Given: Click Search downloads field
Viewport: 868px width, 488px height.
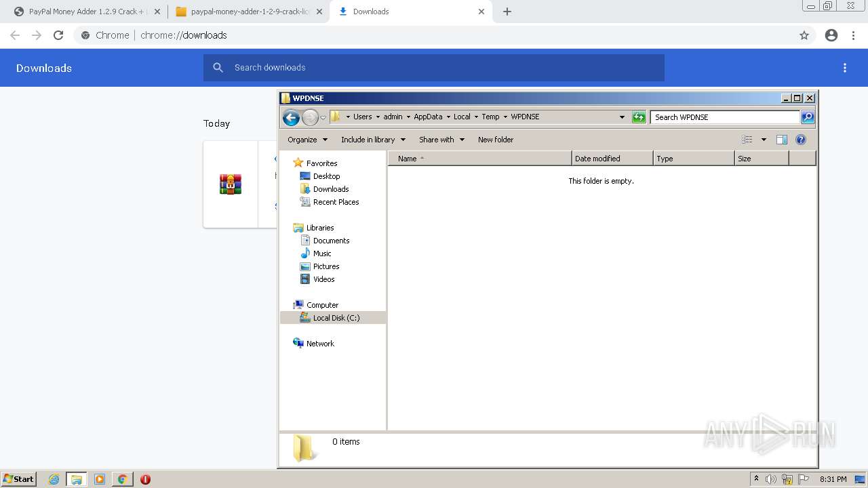Looking at the screenshot, I should point(434,68).
